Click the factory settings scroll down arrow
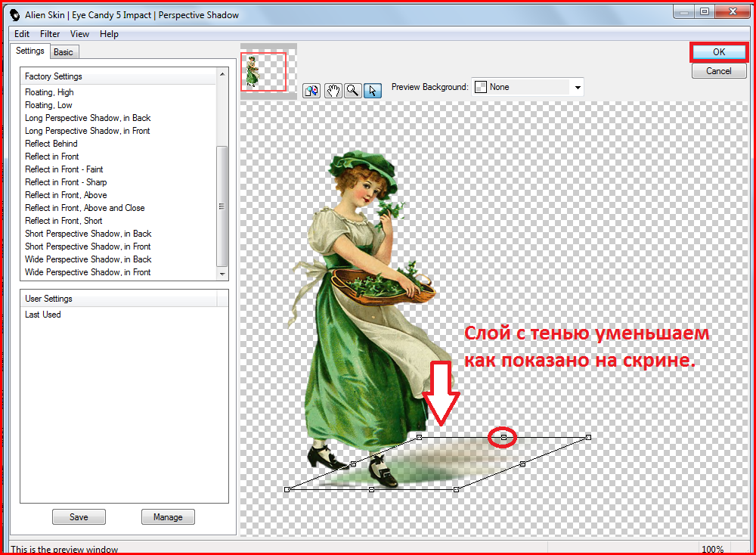 tap(222, 274)
